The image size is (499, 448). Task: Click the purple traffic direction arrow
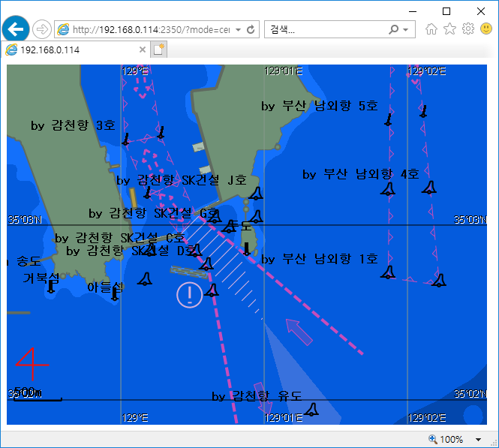click(x=299, y=332)
